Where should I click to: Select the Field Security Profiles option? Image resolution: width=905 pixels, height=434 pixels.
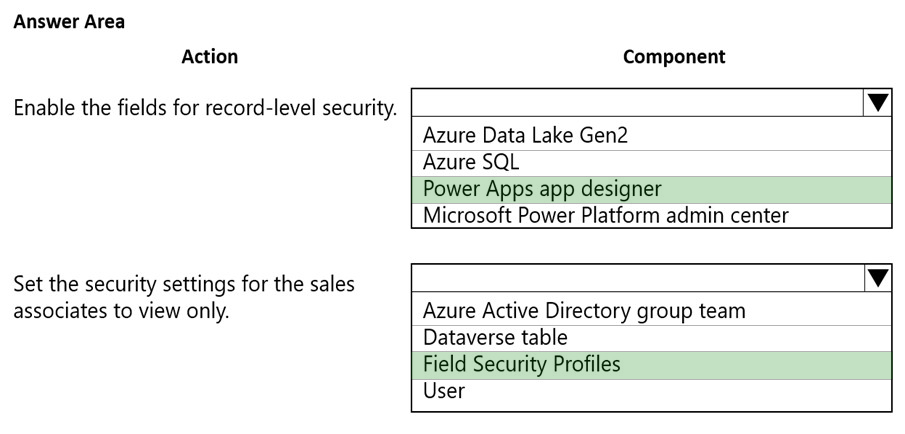click(522, 364)
